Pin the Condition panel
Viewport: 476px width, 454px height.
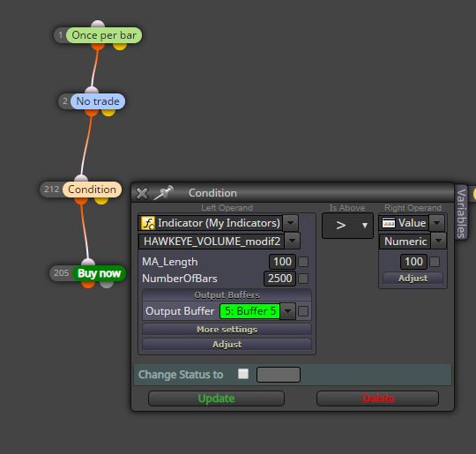pyautogui.click(x=164, y=192)
